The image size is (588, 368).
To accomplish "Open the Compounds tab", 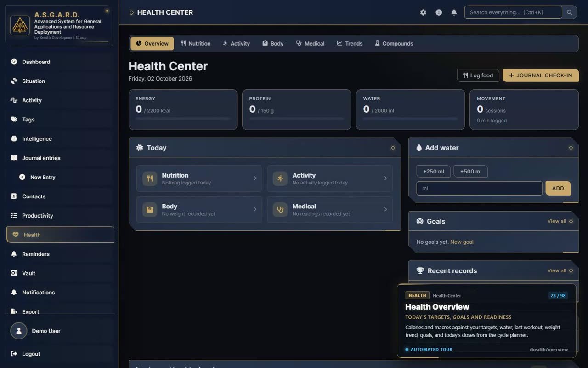I will pos(394,44).
